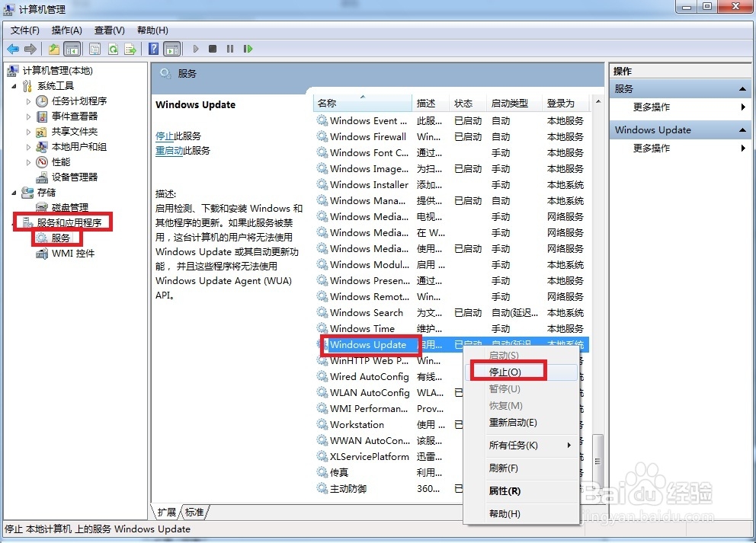Select Windows Time service row
756x543 pixels.
point(452,328)
